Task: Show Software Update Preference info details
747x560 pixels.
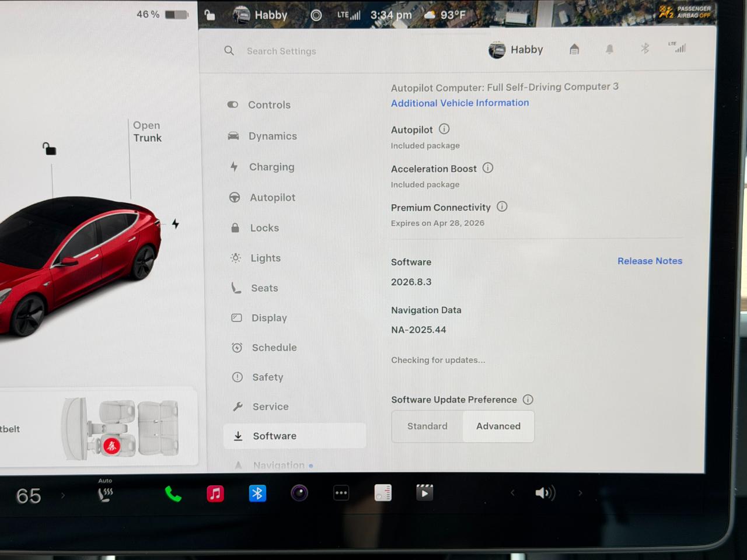Action: (528, 400)
